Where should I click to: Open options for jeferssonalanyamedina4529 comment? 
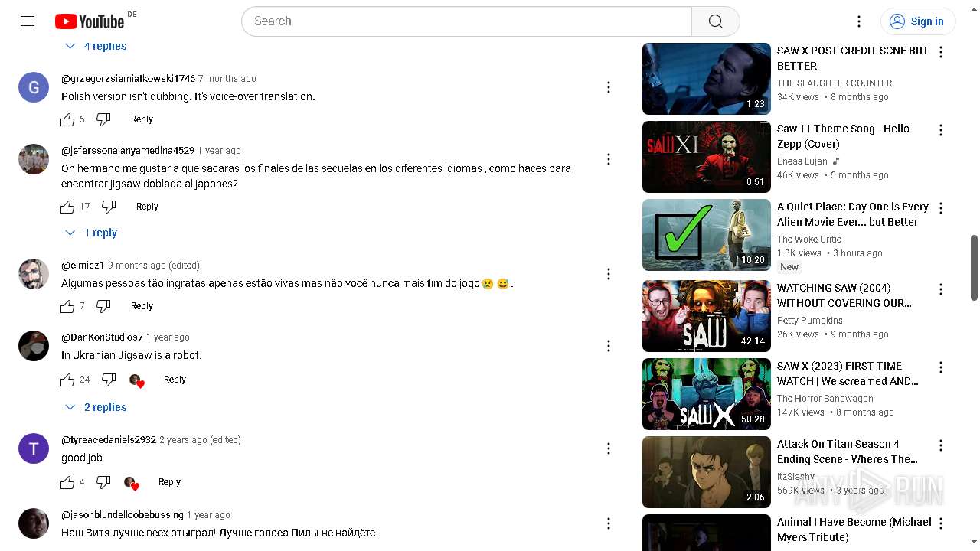[609, 159]
